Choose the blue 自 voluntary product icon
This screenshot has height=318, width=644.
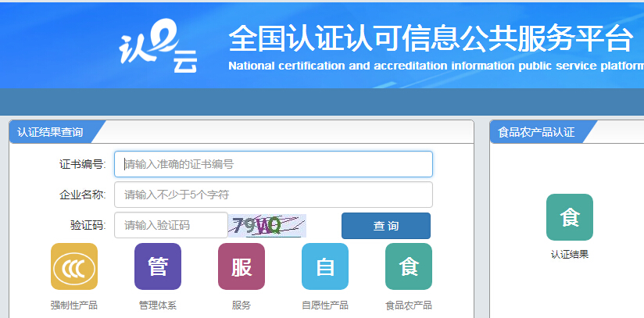pos(325,266)
